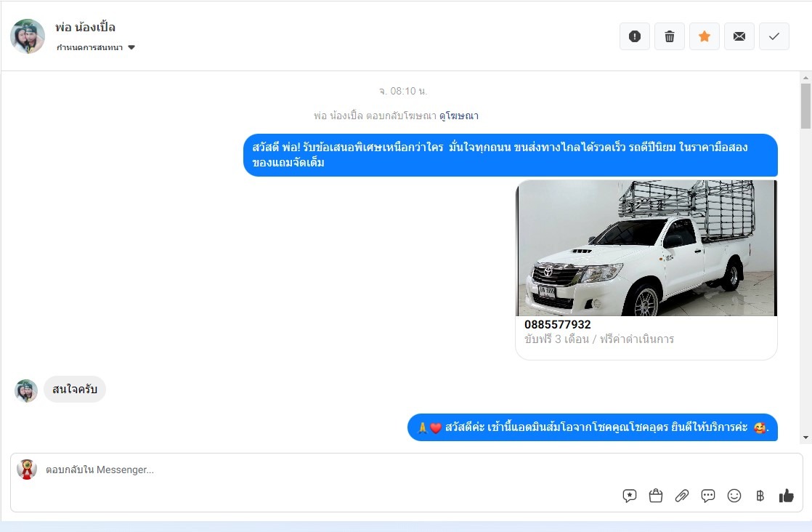Image resolution: width=812 pixels, height=532 pixels.
Task: Click in the ตอบกลับใน Messenger reply field
Action: 327,469
